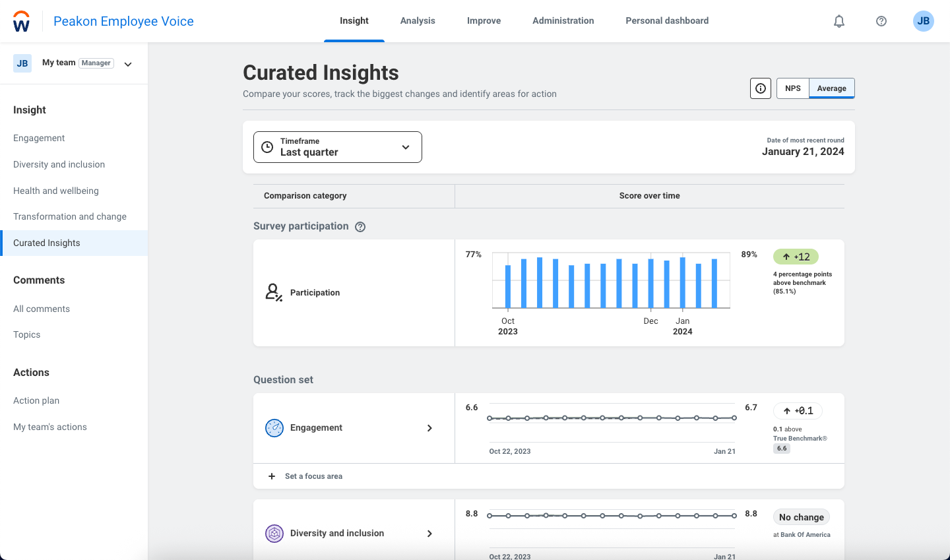Open the Timeframe Last quarter dropdown

tap(337, 147)
